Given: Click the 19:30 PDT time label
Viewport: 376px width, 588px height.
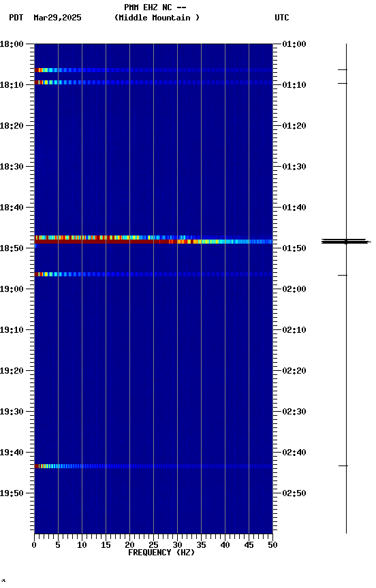Looking at the screenshot, I should [12, 412].
